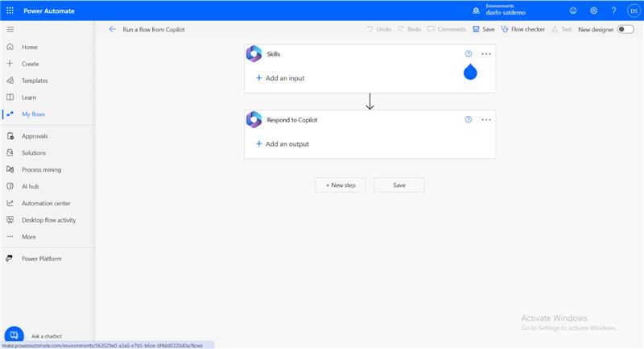The width and height of the screenshot is (644, 349).
Task: Collapse the left navigation hamburger menu
Action: (10, 29)
